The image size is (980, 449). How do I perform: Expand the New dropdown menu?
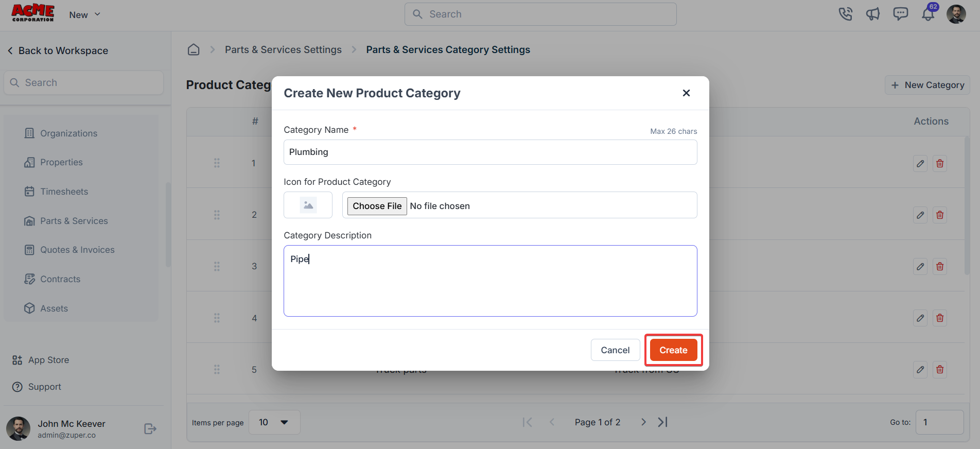click(x=84, y=15)
